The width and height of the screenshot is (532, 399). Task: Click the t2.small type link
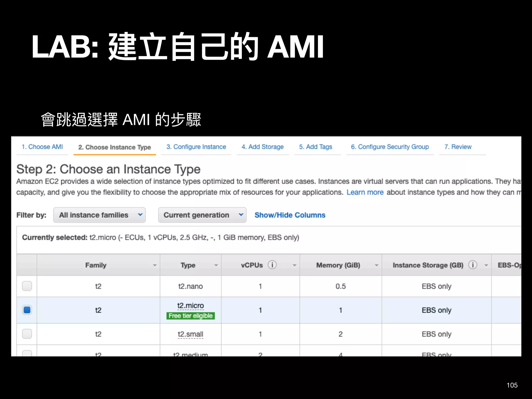[x=190, y=334]
